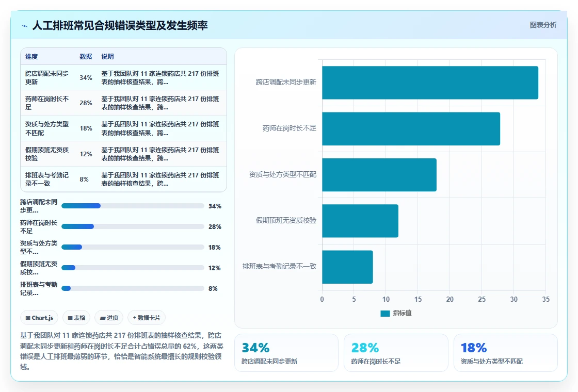Viewport: 578px width, 392px height.
Task: Click the 18% value in the table
Action: click(x=86, y=128)
